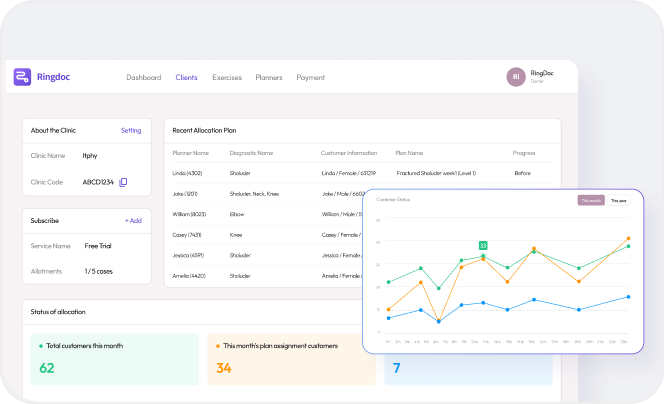Switch to the Clients tab
Viewport: 664px width, 404px height.
pyautogui.click(x=186, y=77)
